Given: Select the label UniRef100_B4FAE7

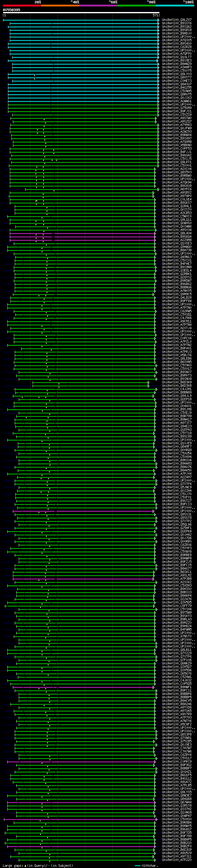Looking at the screenshot, I should [176, 264].
